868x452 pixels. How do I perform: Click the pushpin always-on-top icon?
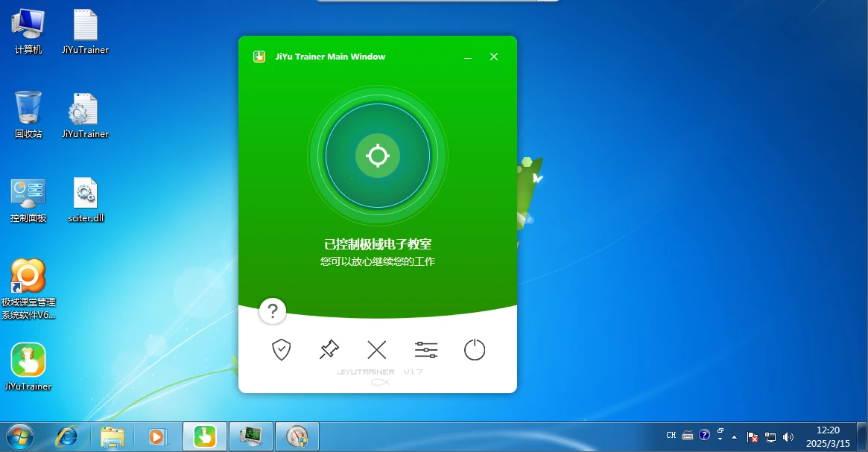tap(329, 350)
